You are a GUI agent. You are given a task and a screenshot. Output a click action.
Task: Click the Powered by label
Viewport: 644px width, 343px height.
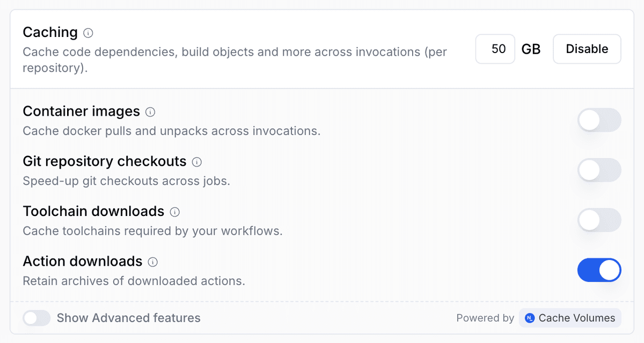pos(485,318)
